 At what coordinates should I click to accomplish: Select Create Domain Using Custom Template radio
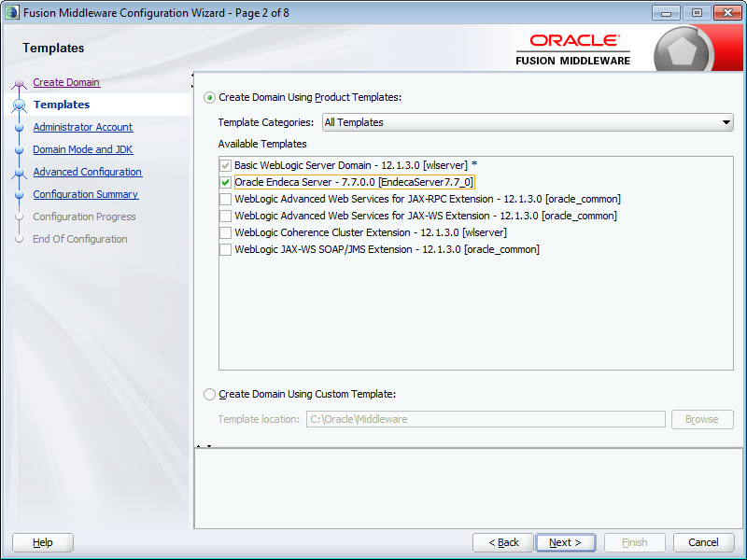tap(209, 394)
